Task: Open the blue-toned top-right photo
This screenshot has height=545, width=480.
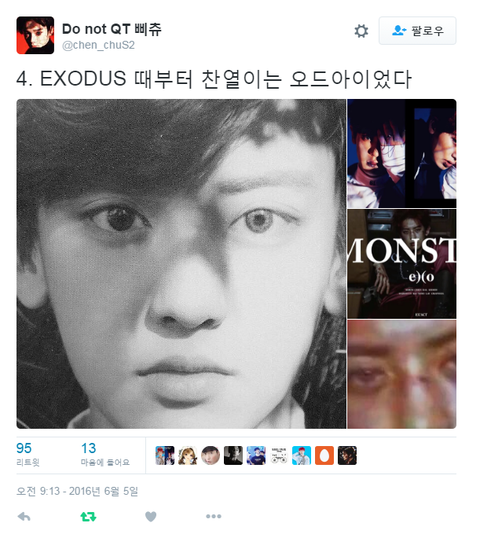Action: pos(402,154)
